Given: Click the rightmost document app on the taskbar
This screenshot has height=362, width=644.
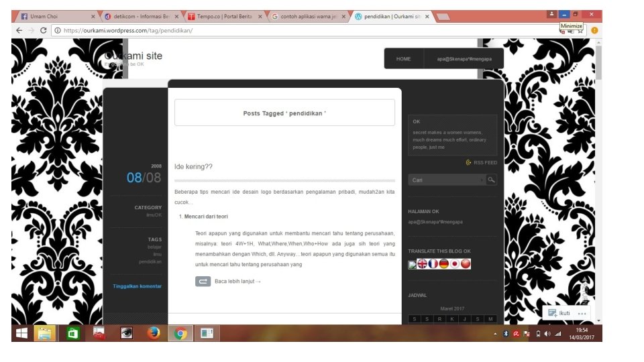Looking at the screenshot, I should tap(207, 333).
